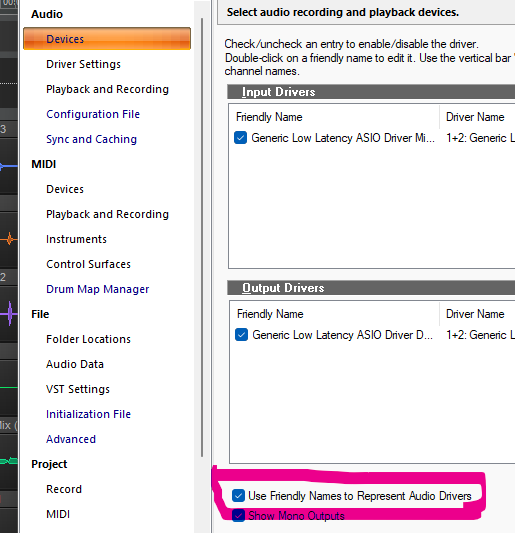Toggle Use Friendly Names to Represent Audio Drivers
515x533 pixels.
pyautogui.click(x=238, y=496)
